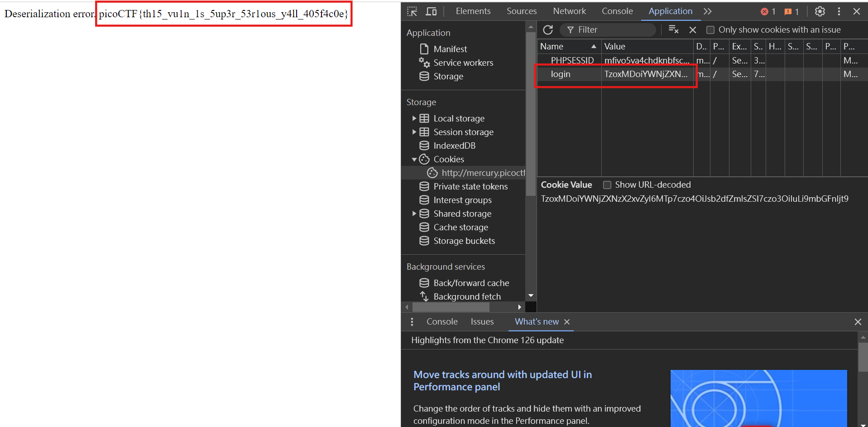Image resolution: width=868 pixels, height=427 pixels.
Task: Expand the Local storage tree node
Action: pyautogui.click(x=414, y=118)
